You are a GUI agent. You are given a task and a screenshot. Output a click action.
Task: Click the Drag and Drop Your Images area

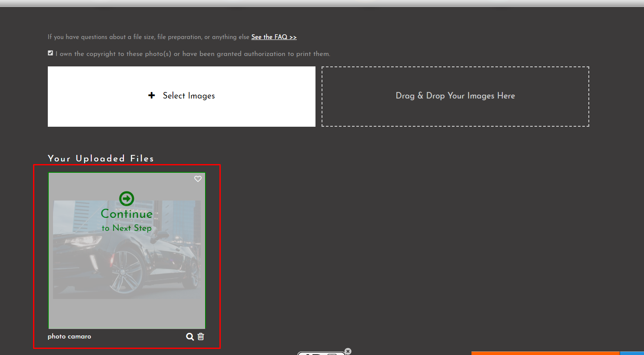coord(455,96)
